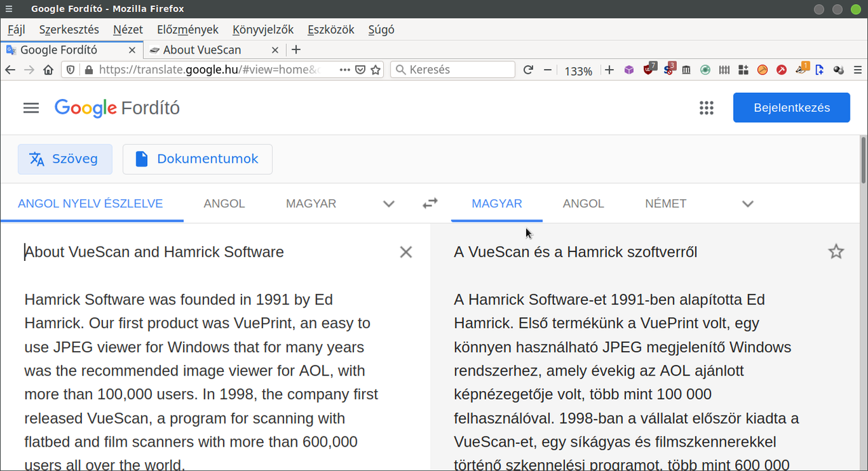Close the About VueScan tab
This screenshot has height=471, width=868.
pyautogui.click(x=275, y=49)
